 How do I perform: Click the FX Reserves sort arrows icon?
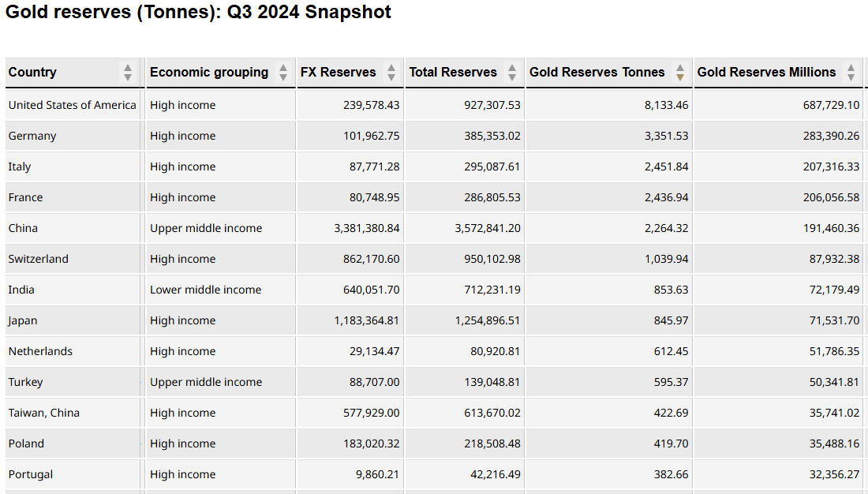(x=391, y=73)
